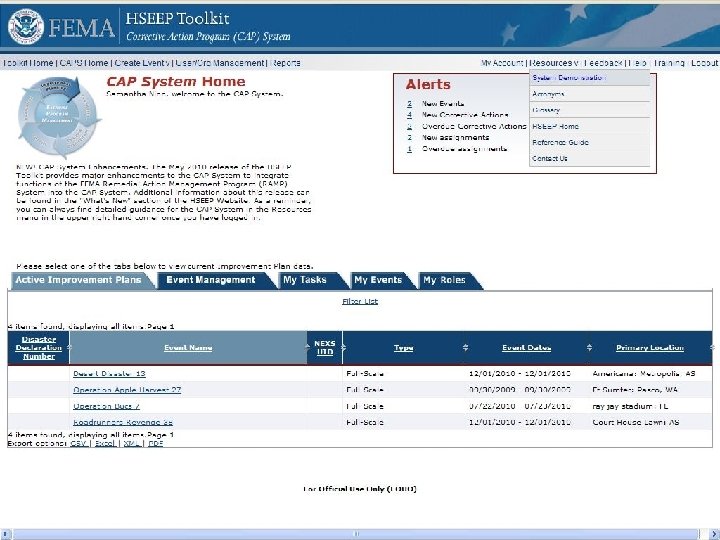Screen dimensions: 720x540
Task: Sort arrows next to Event Name column
Action: [x=308, y=348]
